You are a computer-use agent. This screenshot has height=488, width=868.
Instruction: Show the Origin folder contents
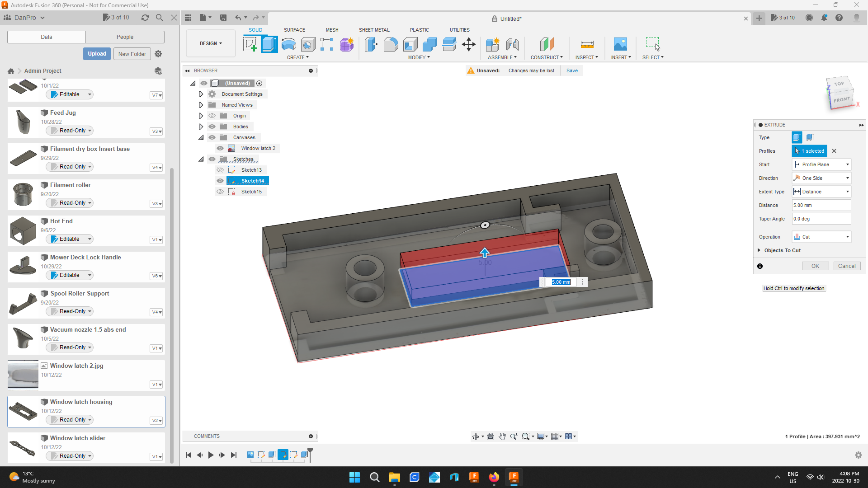201,116
